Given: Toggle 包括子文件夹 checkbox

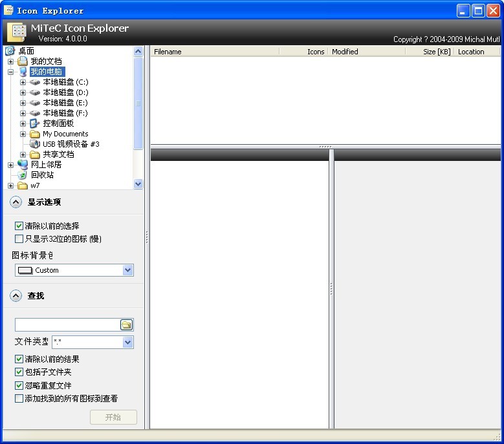Looking at the screenshot, I should [x=19, y=372].
